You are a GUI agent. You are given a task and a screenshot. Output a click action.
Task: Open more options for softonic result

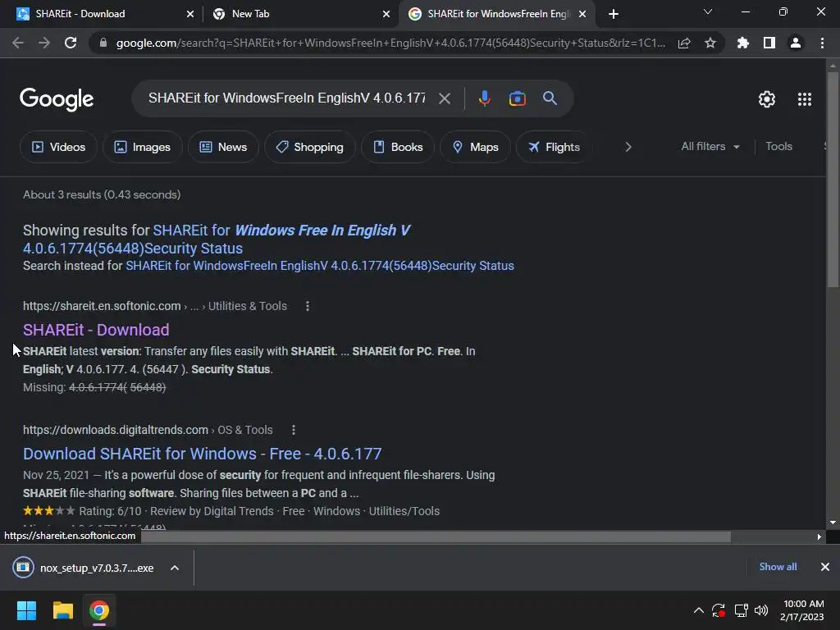pos(308,307)
